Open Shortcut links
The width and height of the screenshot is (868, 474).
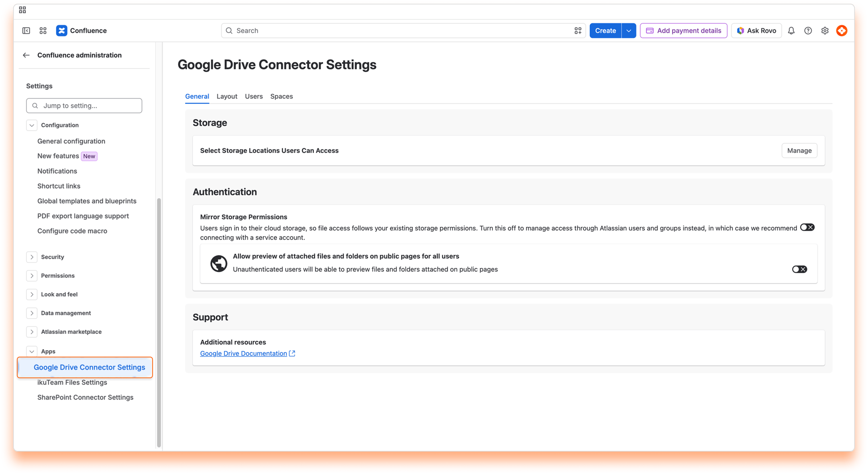click(59, 186)
